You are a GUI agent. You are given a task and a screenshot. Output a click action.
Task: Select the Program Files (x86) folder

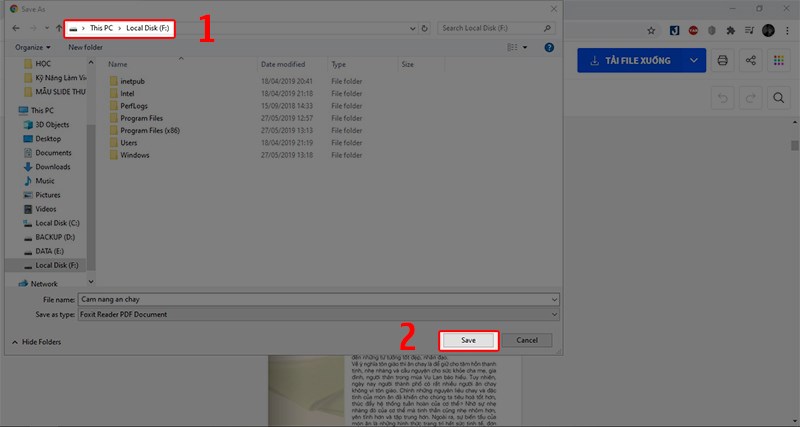click(x=148, y=129)
